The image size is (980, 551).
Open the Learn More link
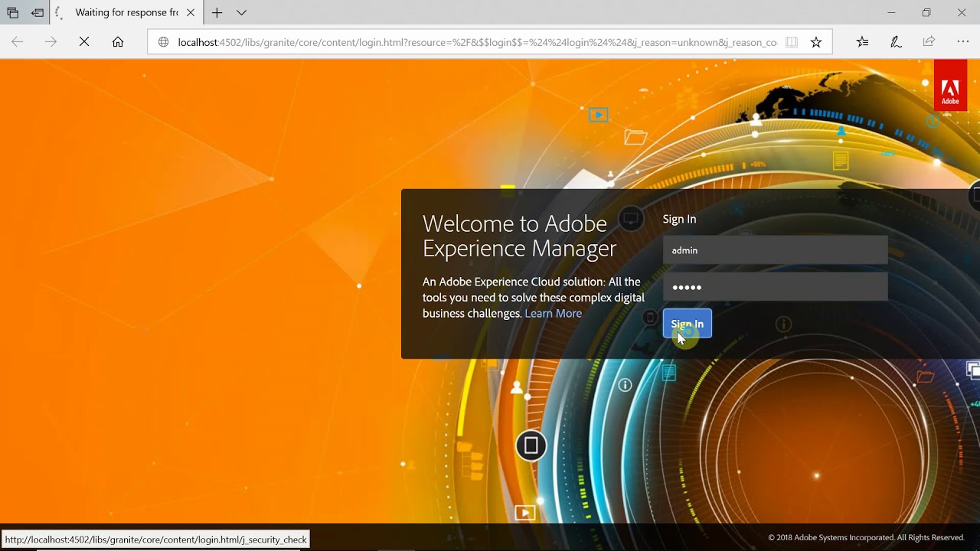(x=553, y=313)
